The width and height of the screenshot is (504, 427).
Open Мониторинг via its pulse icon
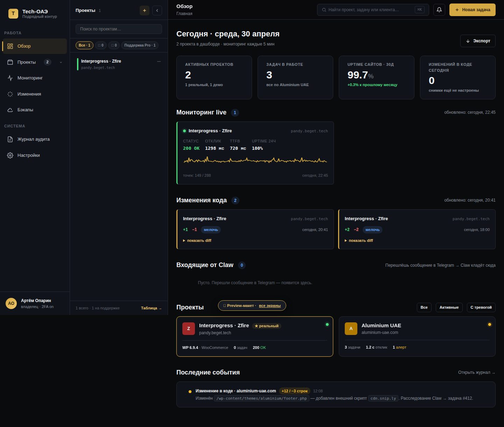pos(10,78)
